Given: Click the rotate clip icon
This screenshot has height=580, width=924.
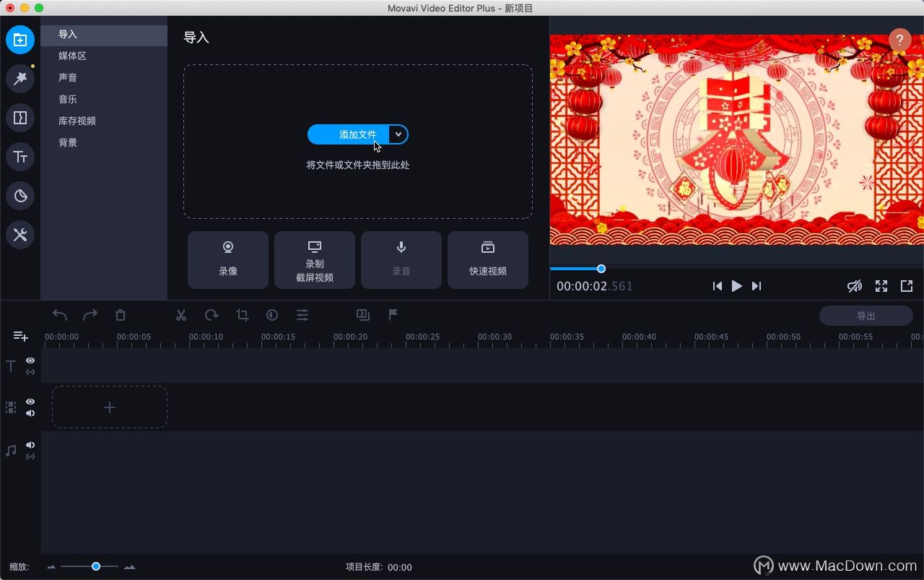Looking at the screenshot, I should (212, 315).
